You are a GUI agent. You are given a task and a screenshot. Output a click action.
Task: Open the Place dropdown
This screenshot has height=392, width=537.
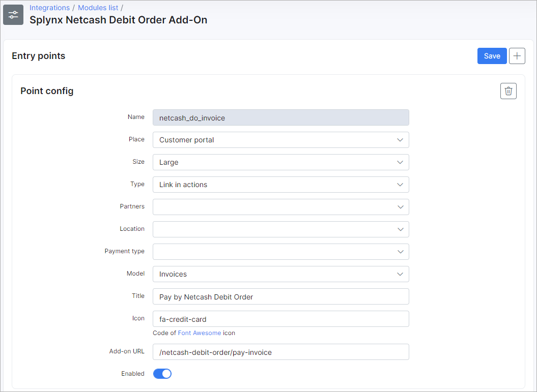coord(280,140)
